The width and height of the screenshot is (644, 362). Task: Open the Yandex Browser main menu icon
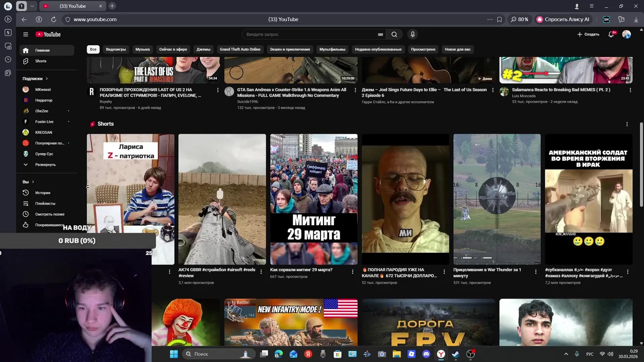592,6
